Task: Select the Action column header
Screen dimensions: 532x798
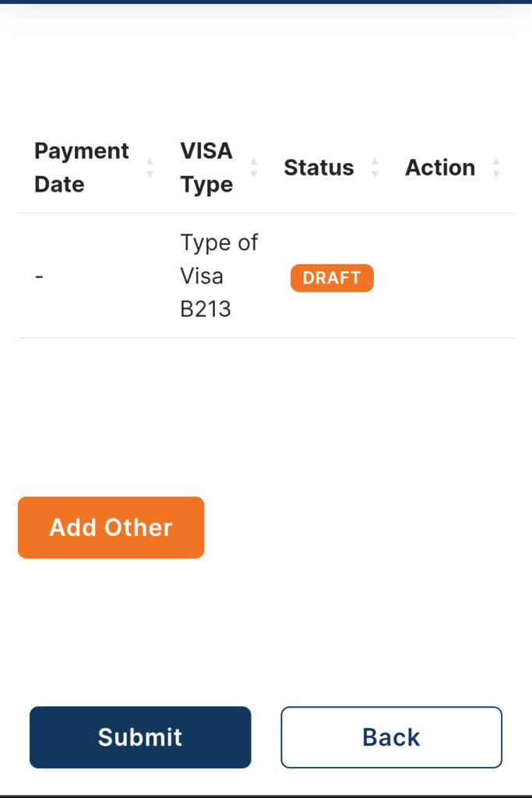Action: point(440,168)
